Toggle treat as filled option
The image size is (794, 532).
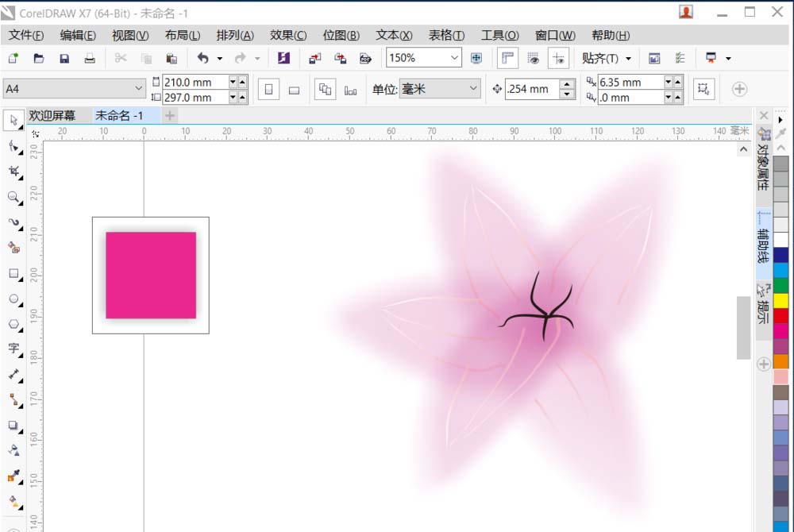click(x=703, y=89)
